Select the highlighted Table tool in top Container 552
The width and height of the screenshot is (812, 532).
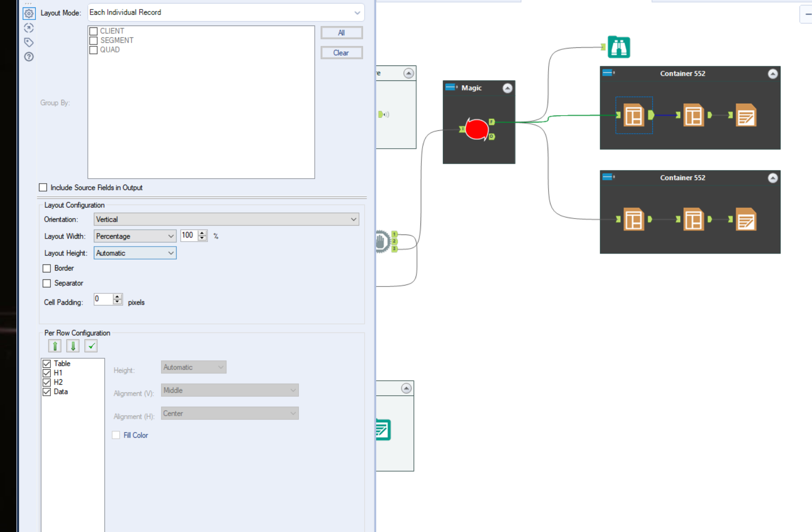[x=633, y=115]
